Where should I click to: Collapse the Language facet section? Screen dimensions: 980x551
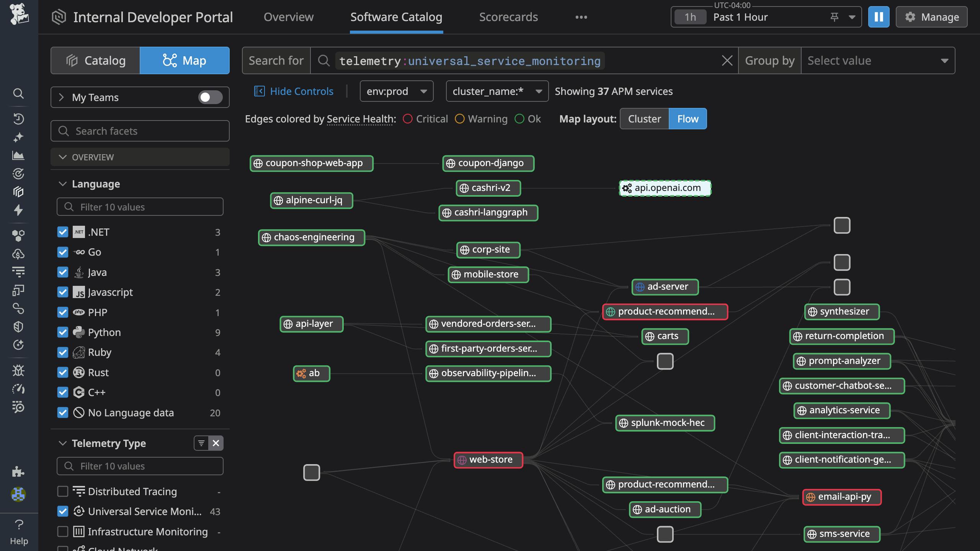(63, 184)
